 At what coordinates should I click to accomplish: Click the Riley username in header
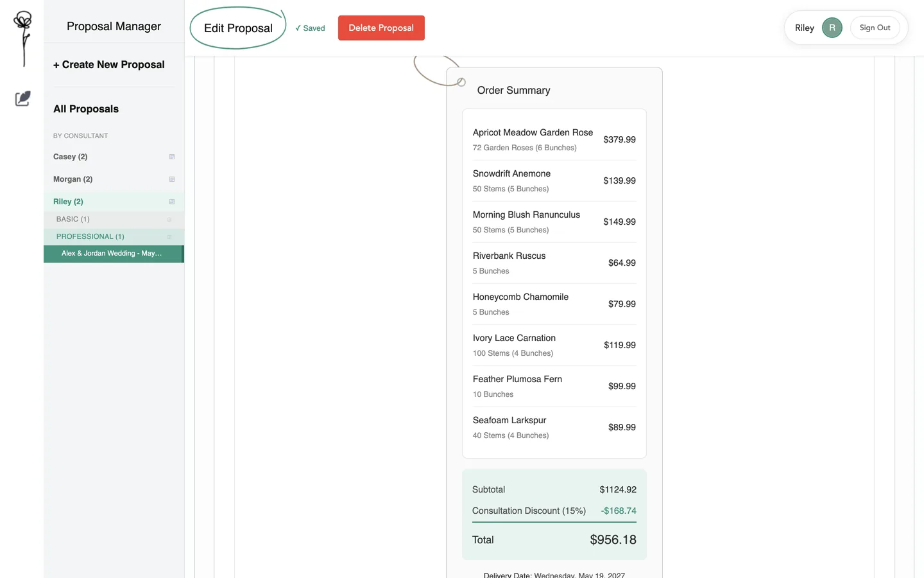pyautogui.click(x=804, y=28)
